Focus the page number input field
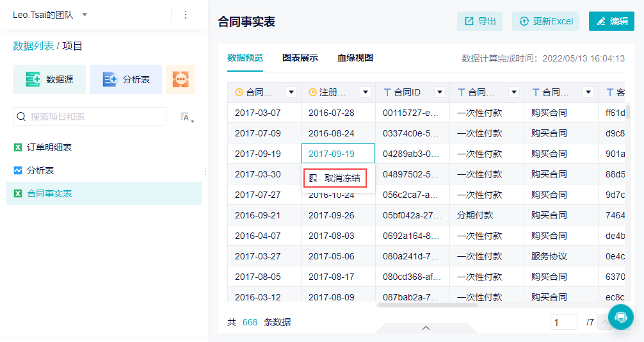 [x=564, y=322]
